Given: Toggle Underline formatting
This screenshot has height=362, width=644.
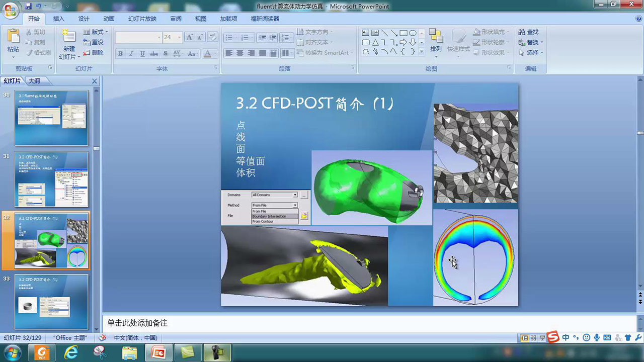Looking at the screenshot, I should (x=142, y=54).
